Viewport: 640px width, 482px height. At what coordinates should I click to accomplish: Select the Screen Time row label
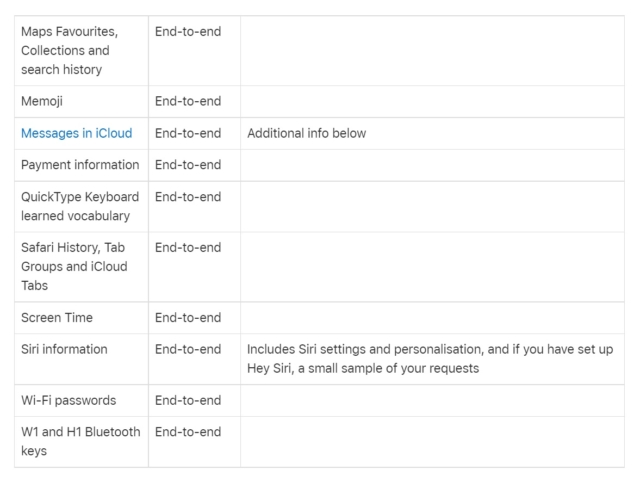click(57, 318)
